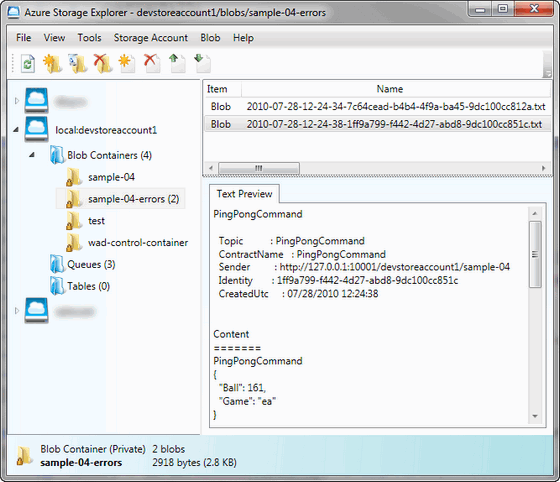Click the CreatedUtc value 07/28/2010 12:24:38

(332, 293)
